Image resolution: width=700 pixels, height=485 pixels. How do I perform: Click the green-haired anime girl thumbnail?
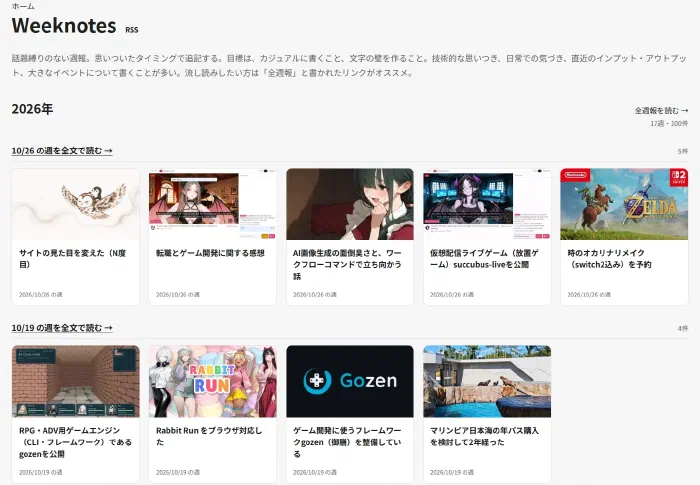click(350, 204)
